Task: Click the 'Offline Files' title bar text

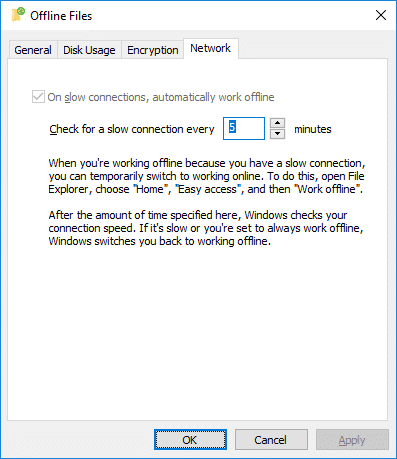Action: 61,16
